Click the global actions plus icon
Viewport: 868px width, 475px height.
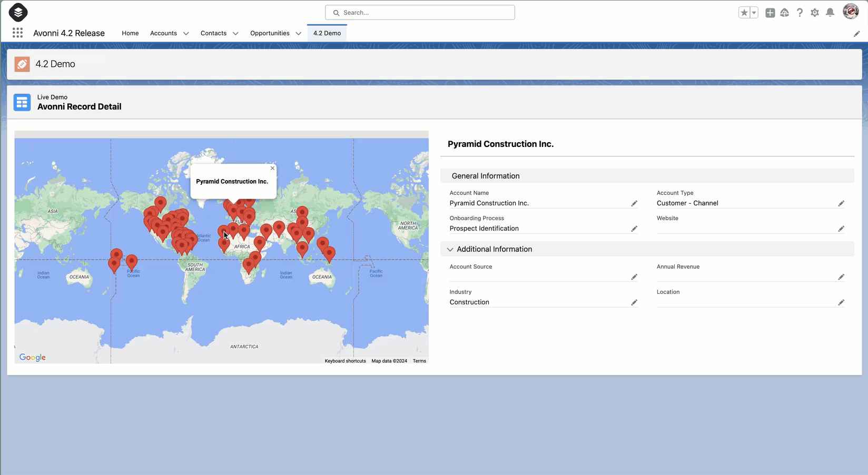(770, 13)
